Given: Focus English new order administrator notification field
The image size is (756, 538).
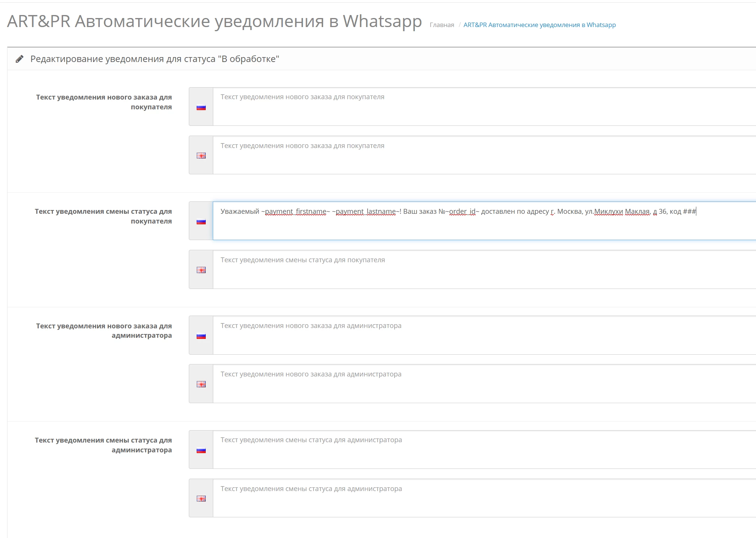Looking at the screenshot, I should click(484, 384).
